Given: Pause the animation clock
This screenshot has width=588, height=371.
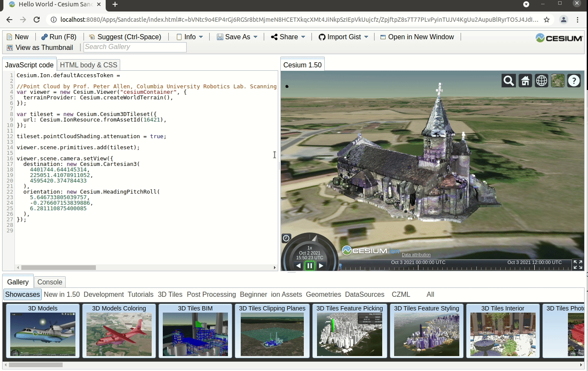Looking at the screenshot, I should pos(310,266).
